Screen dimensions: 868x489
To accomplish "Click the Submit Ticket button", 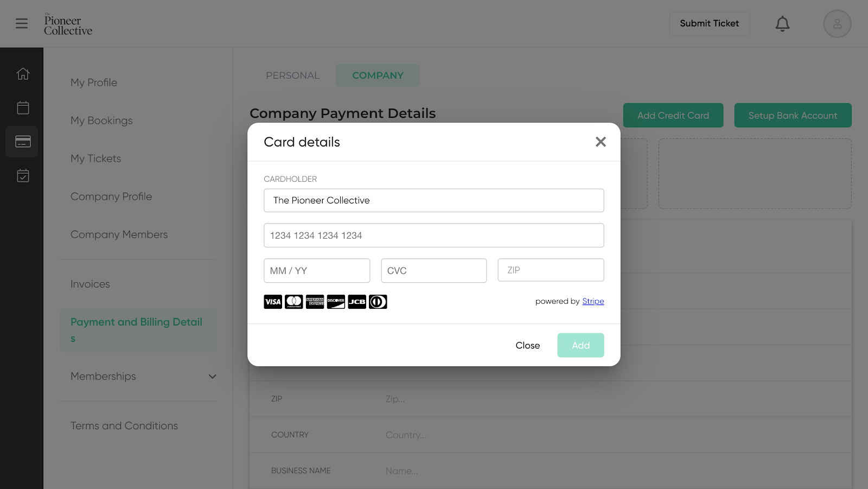I will 709,23.
